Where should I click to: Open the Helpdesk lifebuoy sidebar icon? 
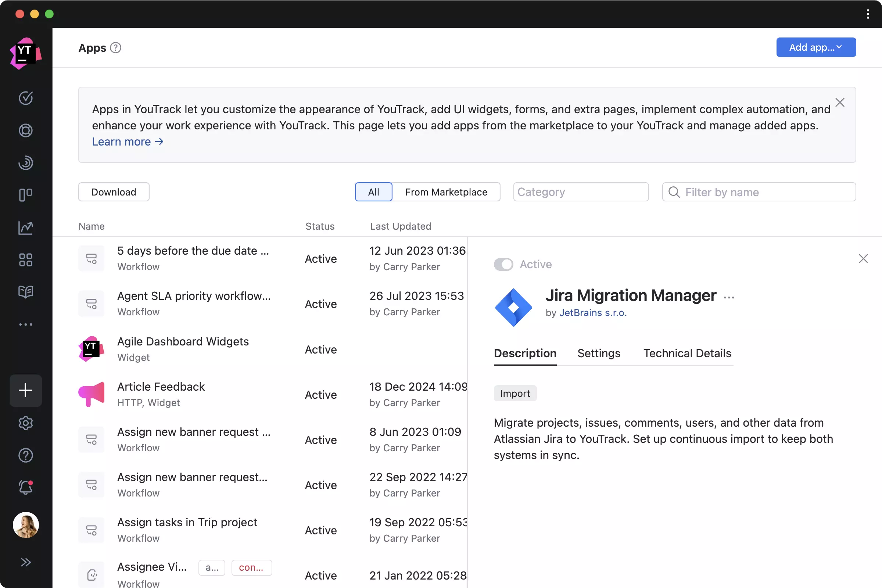pos(25,130)
